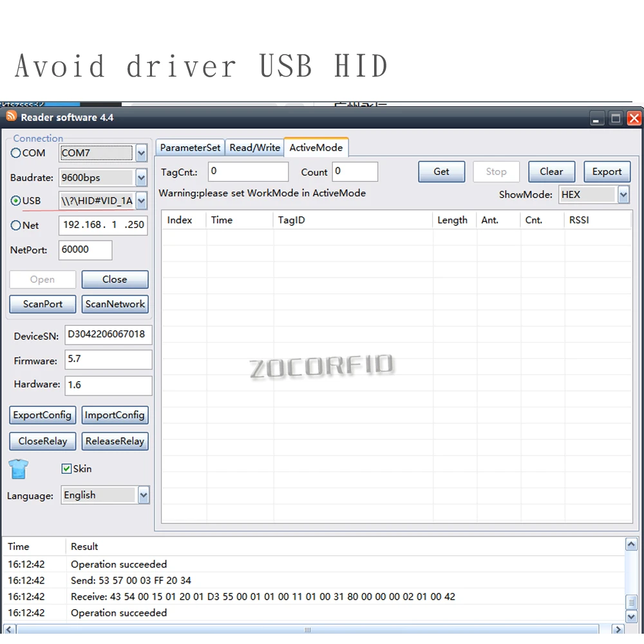The width and height of the screenshot is (644, 644).
Task: Click the log vertical scrollbar thumb
Action: (x=631, y=602)
